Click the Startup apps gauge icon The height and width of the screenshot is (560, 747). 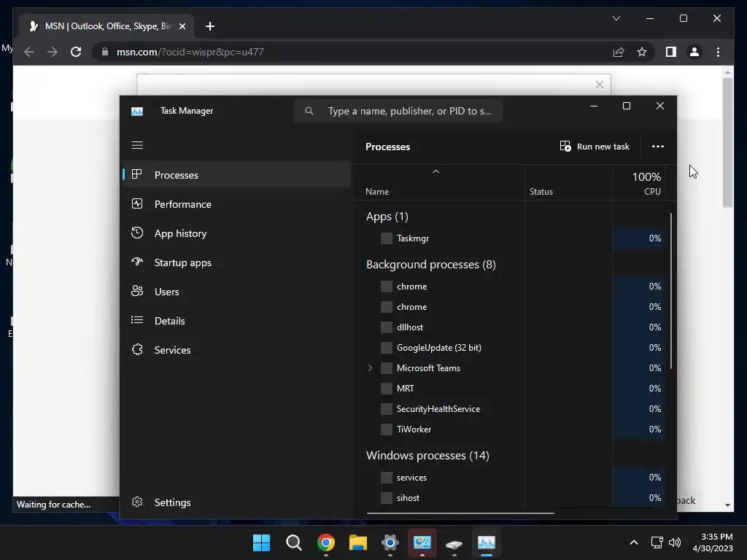[x=136, y=262]
